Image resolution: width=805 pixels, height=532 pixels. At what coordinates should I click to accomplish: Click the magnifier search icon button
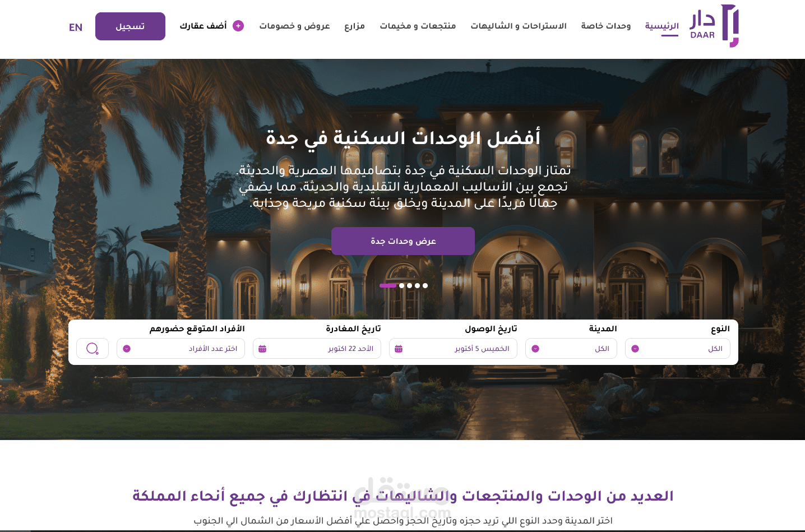point(92,349)
